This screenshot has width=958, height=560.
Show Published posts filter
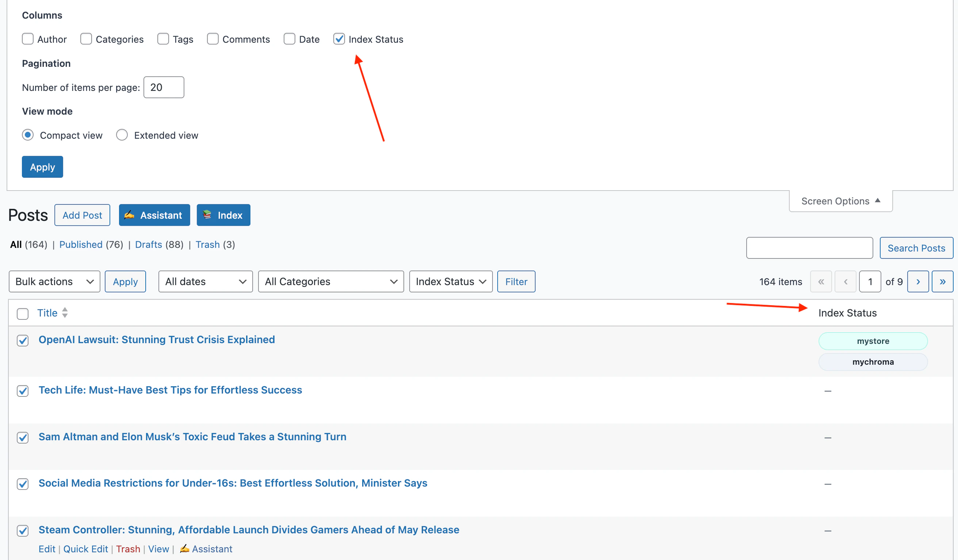81,245
